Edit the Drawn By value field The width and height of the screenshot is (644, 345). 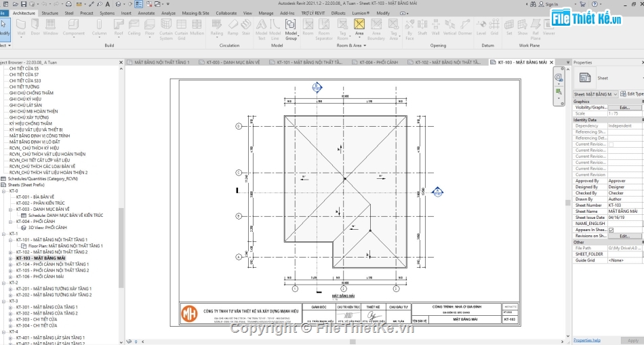pos(625,199)
